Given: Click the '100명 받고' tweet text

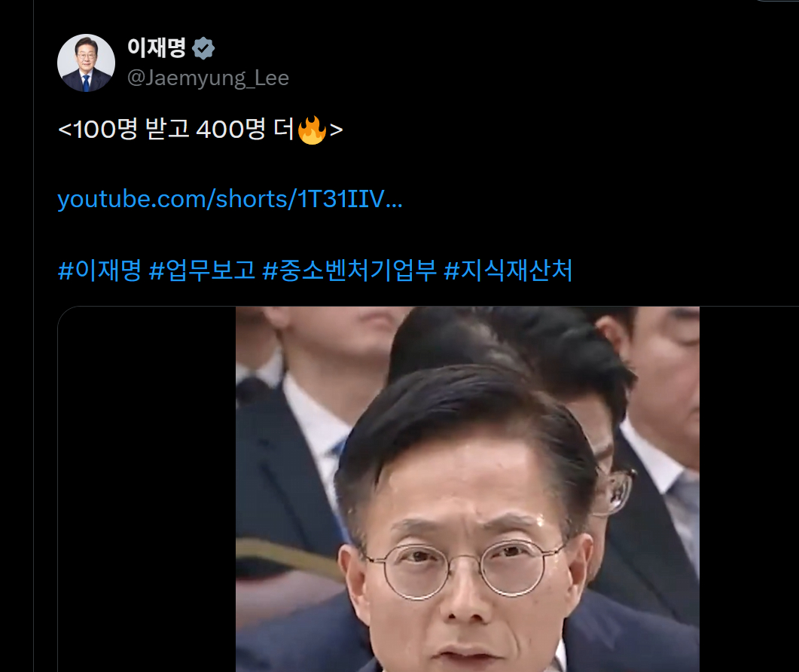Looking at the screenshot, I should coord(132,129).
